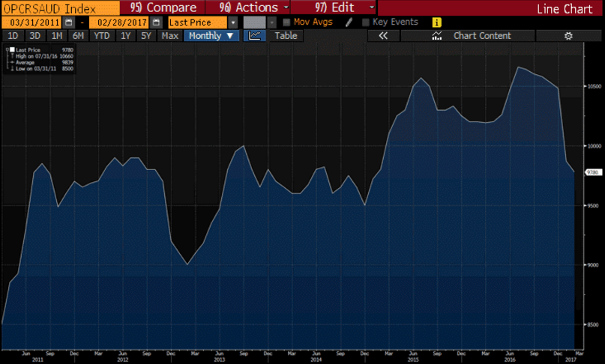Click the 2016 year axis label

coord(510,360)
